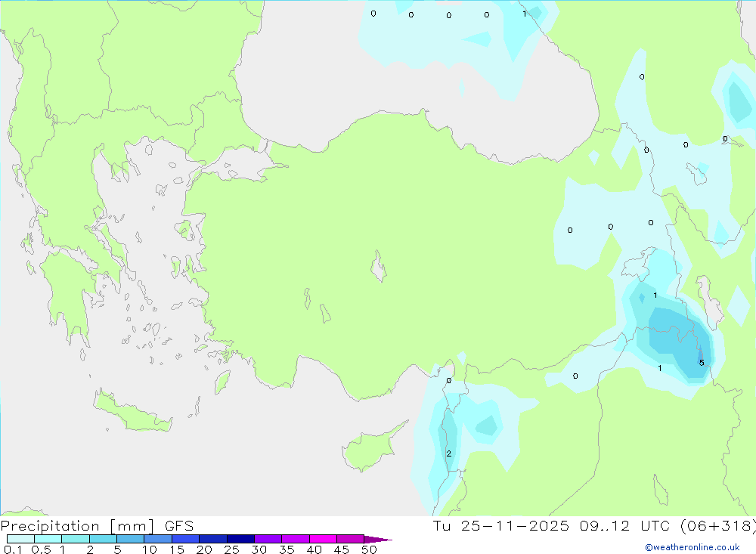This screenshot has width=756, height=554.
Task: Click the 10–15 mm legend color box
Action: pos(158,539)
